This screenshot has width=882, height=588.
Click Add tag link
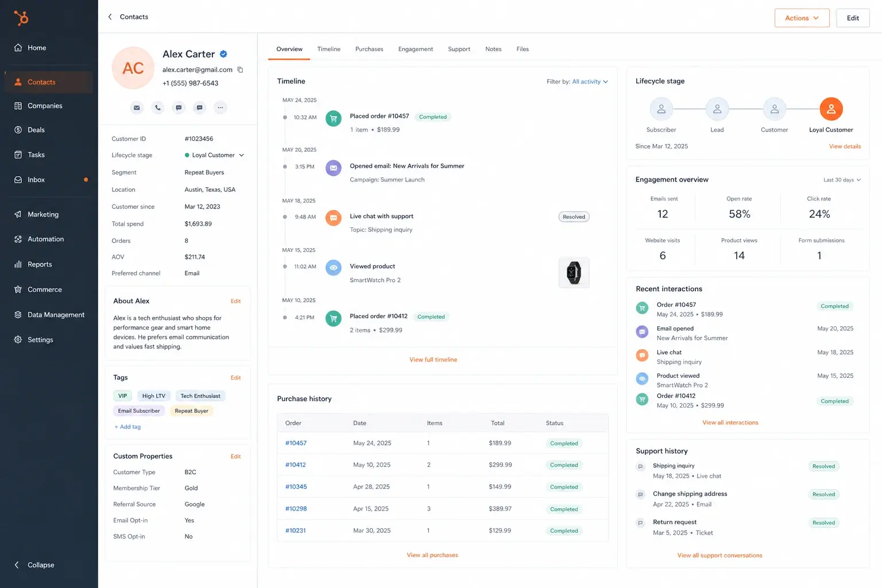[127, 427]
